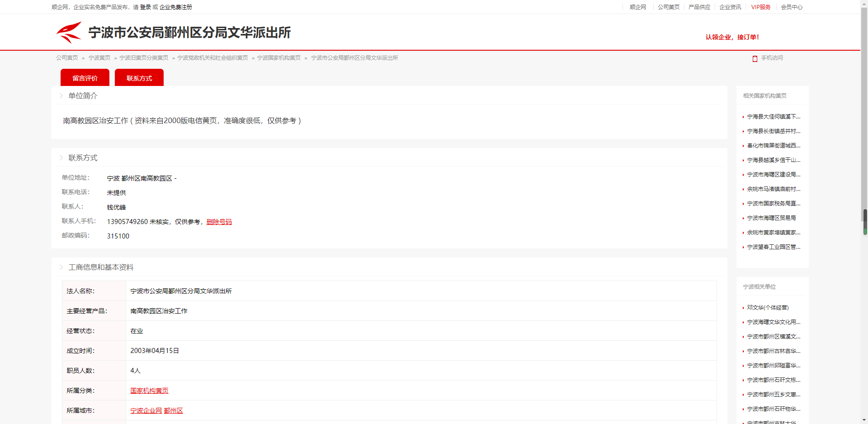Open the 宁波企业网 city link
The width and height of the screenshot is (868, 424).
coord(146,410)
